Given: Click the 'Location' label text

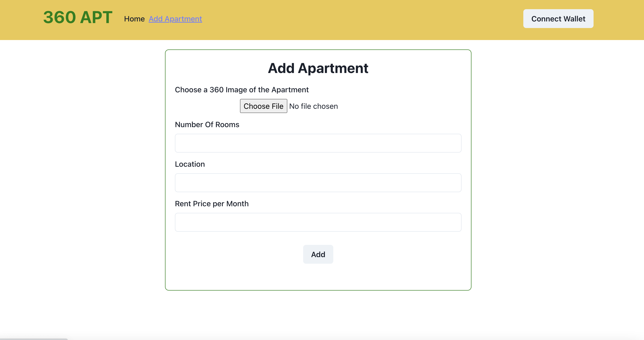Looking at the screenshot, I should [x=190, y=164].
